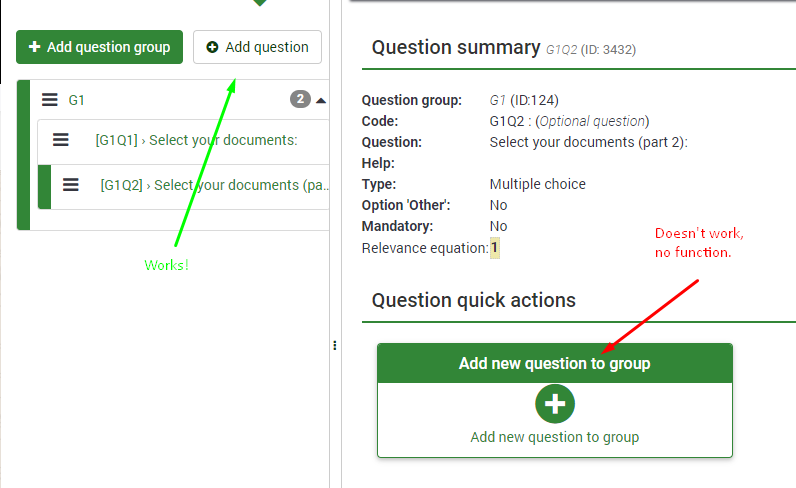
Task: Click the large green plus circle icon
Action: point(555,404)
